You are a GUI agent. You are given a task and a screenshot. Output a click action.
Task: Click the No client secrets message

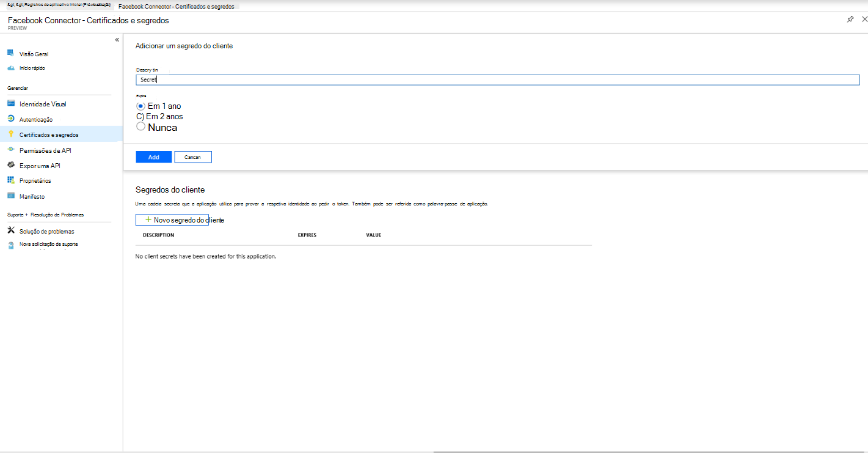click(x=206, y=256)
